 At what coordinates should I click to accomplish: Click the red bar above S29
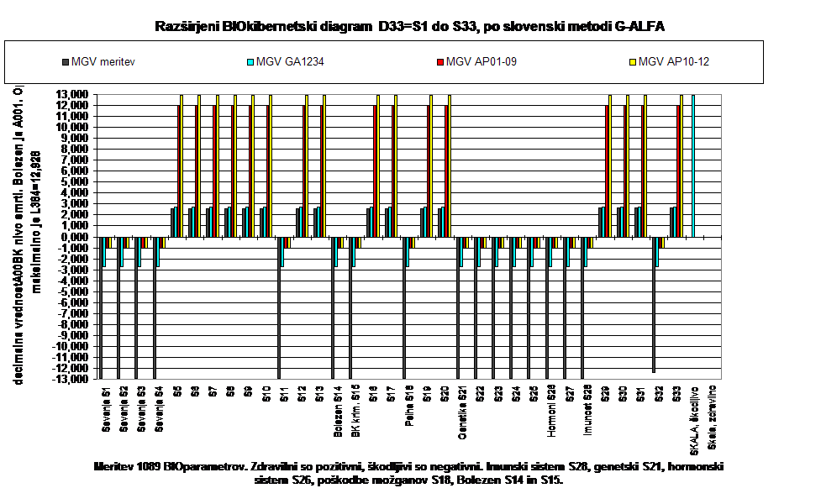click(607, 171)
